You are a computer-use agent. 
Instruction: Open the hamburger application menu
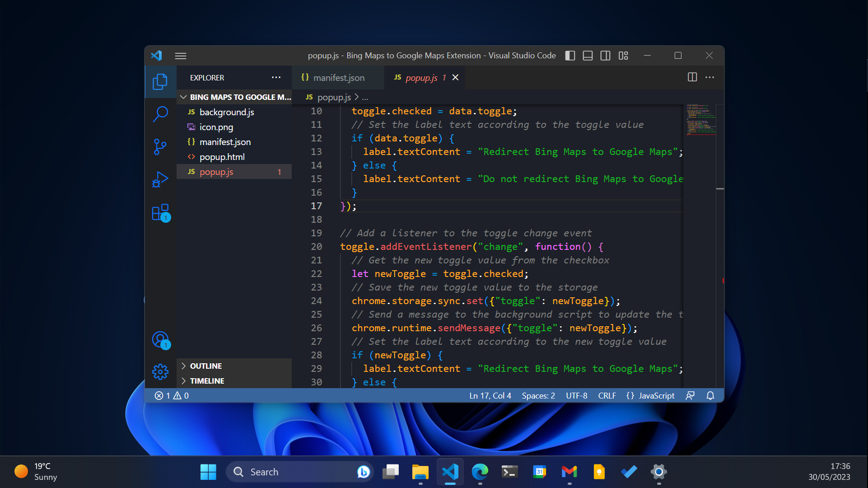pos(181,56)
